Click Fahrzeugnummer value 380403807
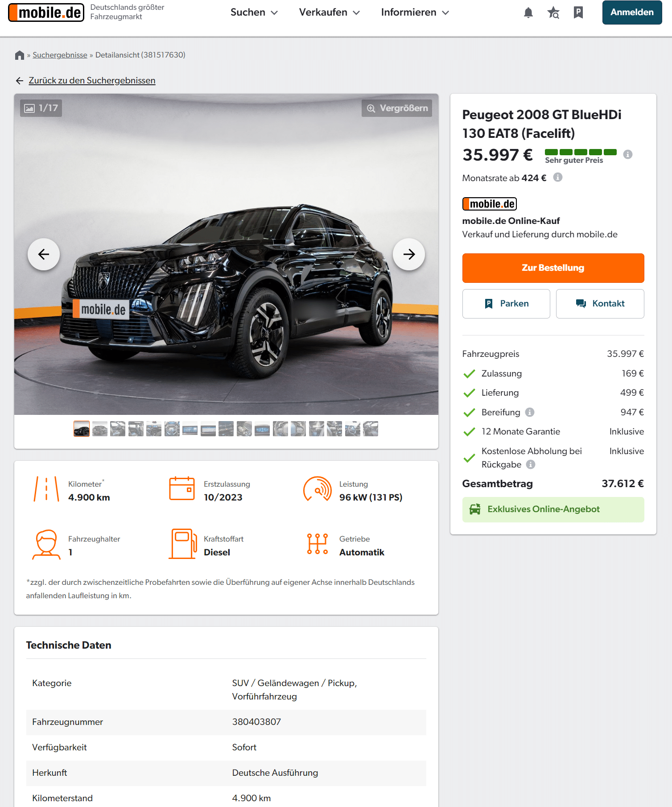Screen dimensions: 672x807 tap(256, 722)
